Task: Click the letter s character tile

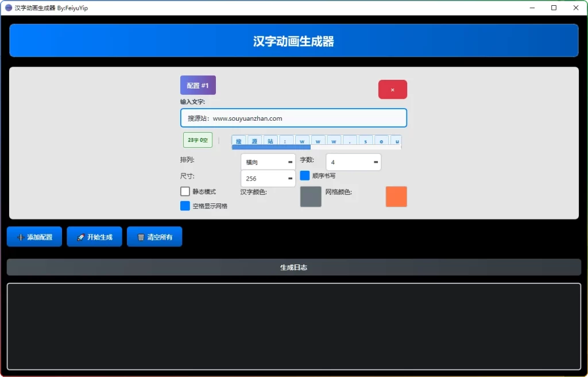Action: [366, 141]
